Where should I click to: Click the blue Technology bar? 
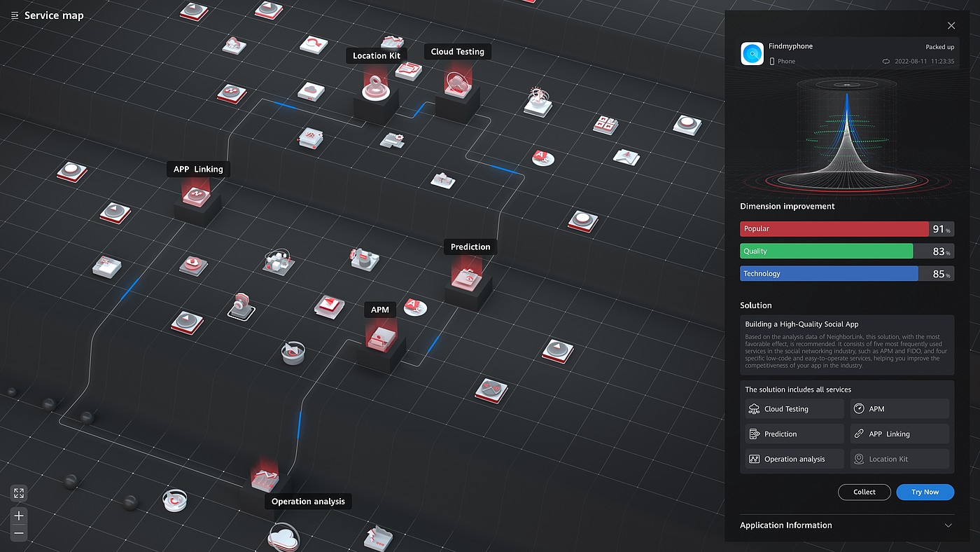pos(828,274)
